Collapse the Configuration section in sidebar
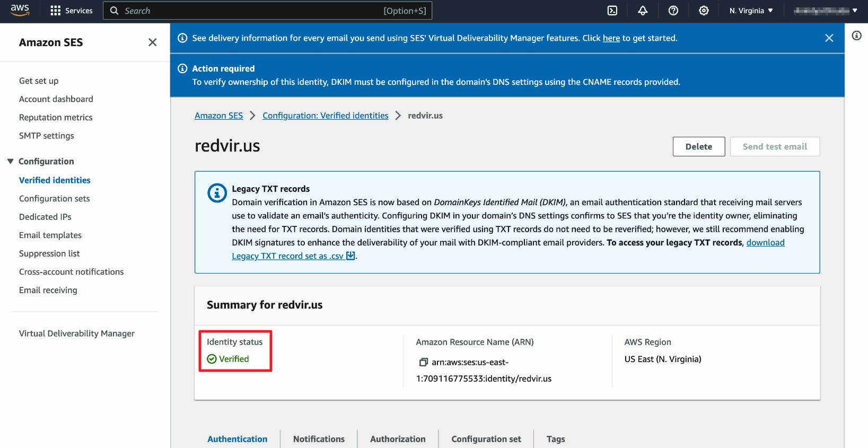 click(11, 161)
